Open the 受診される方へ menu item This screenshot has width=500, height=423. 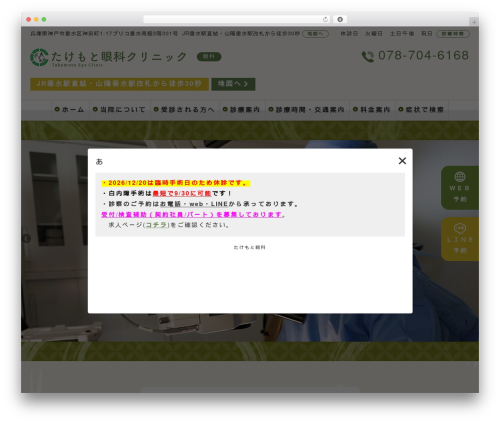pyautogui.click(x=184, y=110)
